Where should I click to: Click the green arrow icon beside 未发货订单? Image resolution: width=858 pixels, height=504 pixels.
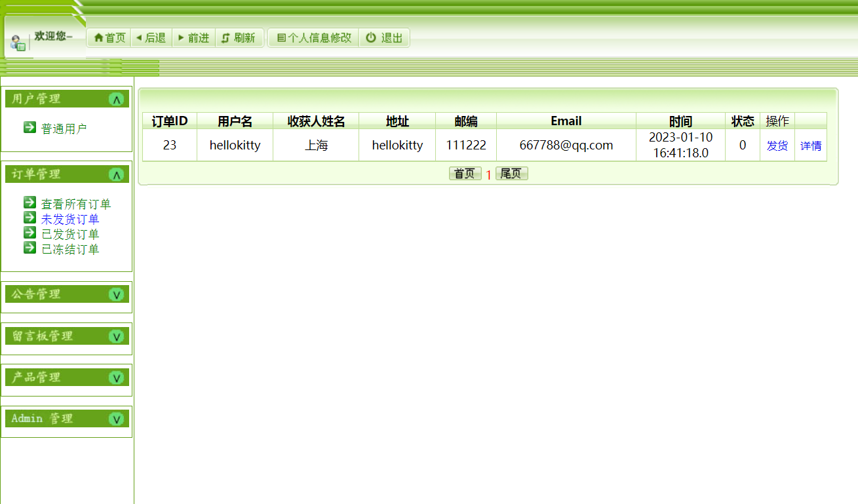(29, 218)
